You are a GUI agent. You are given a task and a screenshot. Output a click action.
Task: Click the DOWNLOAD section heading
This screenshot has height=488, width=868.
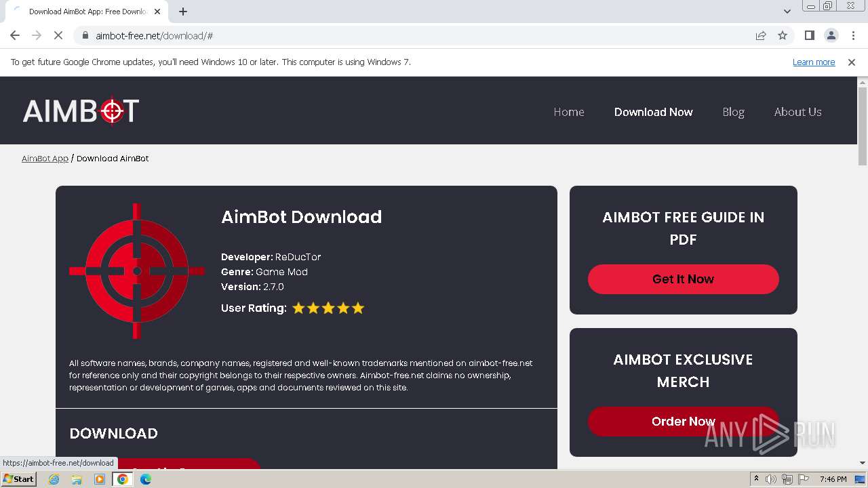pos(113,433)
